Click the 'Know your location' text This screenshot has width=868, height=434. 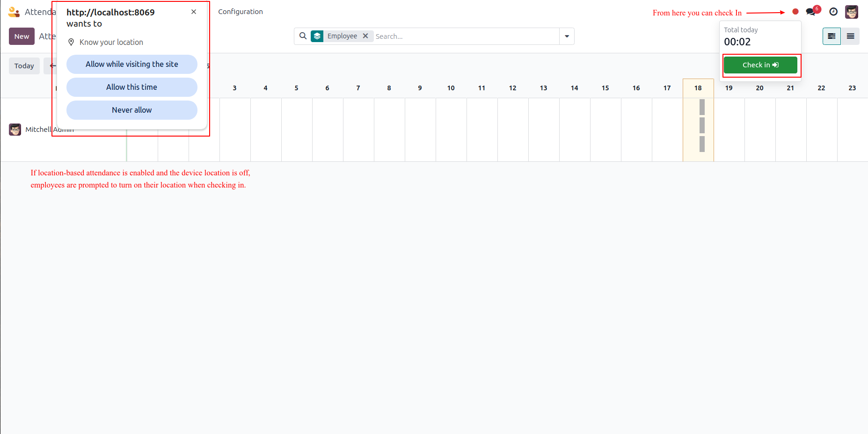pyautogui.click(x=111, y=42)
